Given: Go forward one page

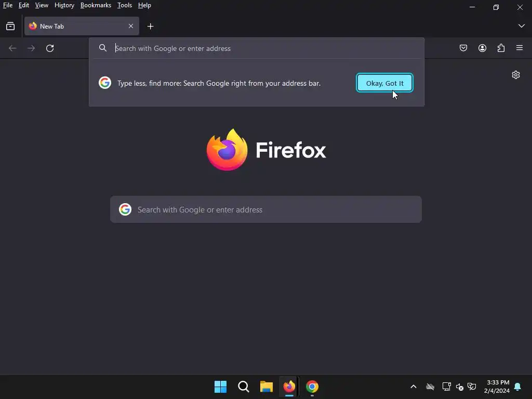Looking at the screenshot, I should point(31,48).
